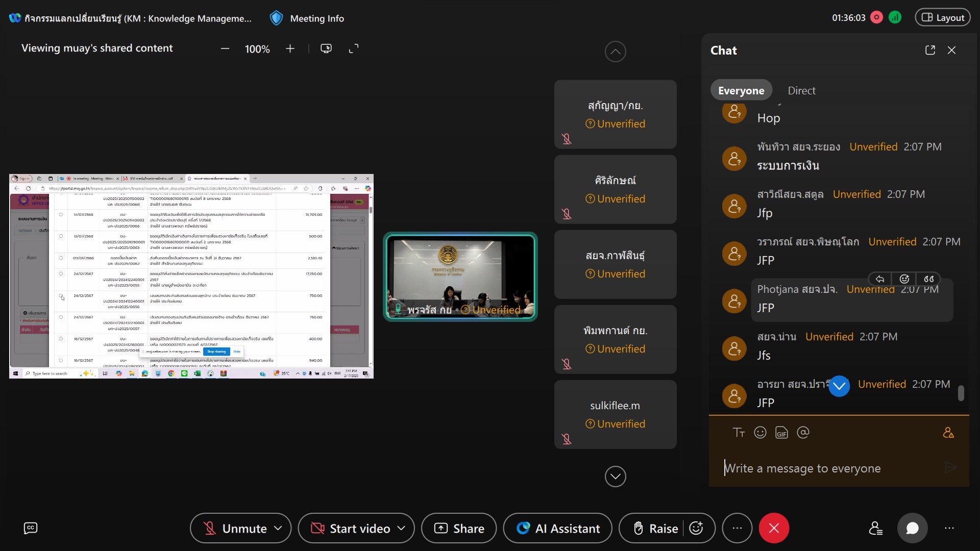Click the message input field
Image resolution: width=980 pixels, height=551 pixels.
point(827,468)
